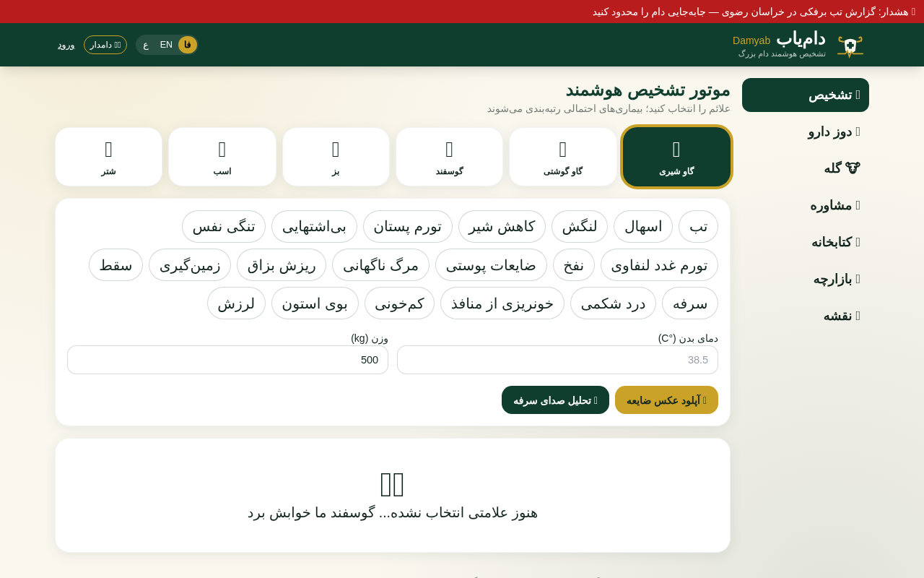Switch the interface language to EN

point(166,45)
